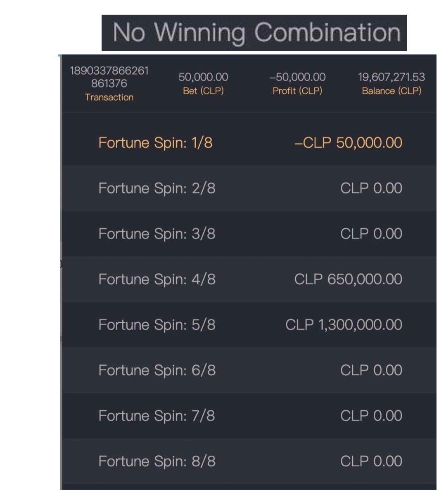The height and width of the screenshot is (504, 446).
Task: Click the CLP 650,000.00 win amount
Action: point(348,279)
